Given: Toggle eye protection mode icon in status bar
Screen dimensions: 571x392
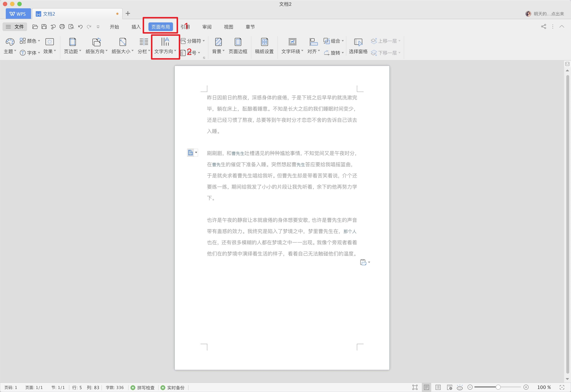Looking at the screenshot, I should [x=460, y=388].
